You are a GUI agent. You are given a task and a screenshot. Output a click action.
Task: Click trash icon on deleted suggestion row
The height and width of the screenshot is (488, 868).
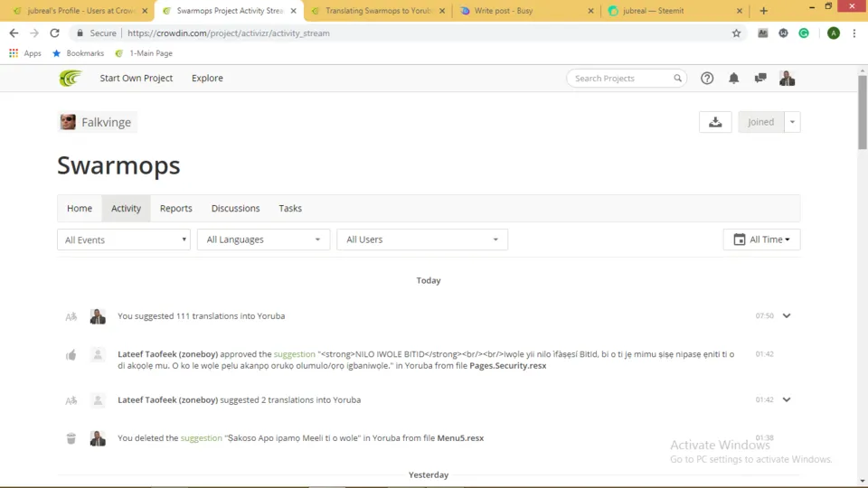pos(71,438)
